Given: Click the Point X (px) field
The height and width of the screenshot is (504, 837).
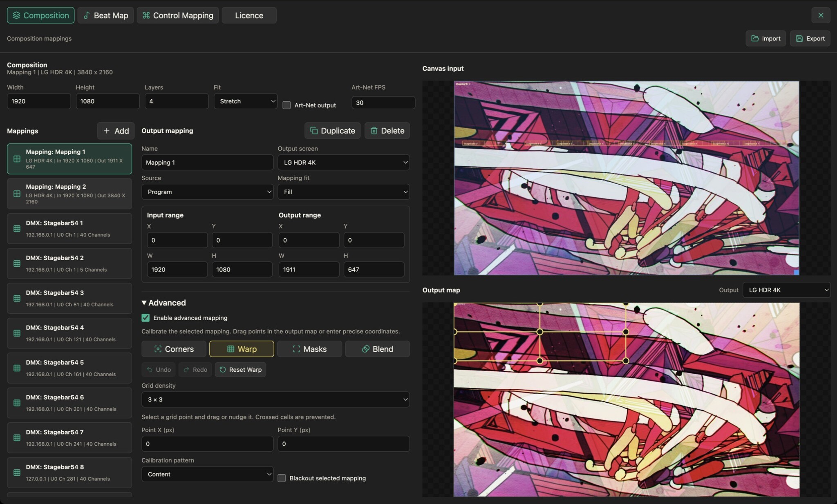Looking at the screenshot, I should click(x=207, y=444).
